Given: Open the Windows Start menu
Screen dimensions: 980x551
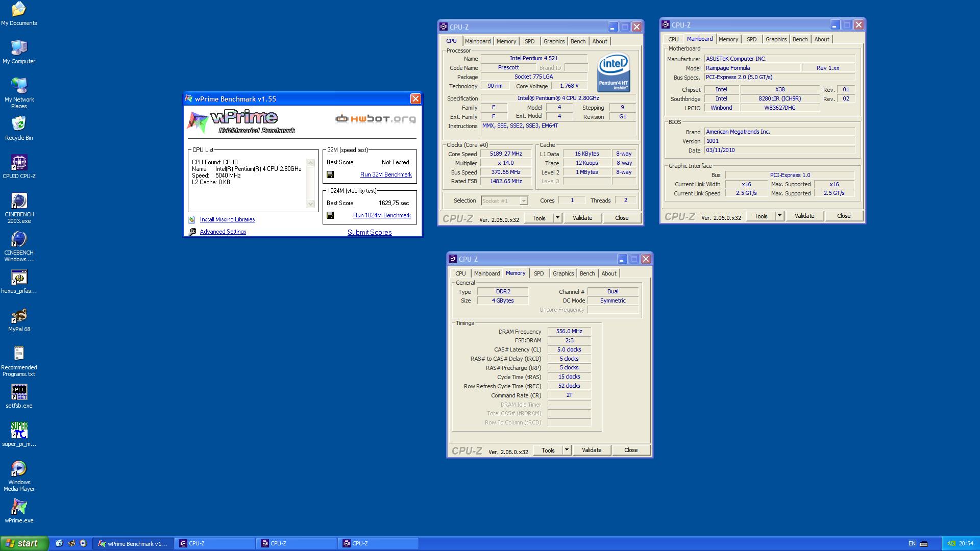Looking at the screenshot, I should [x=24, y=543].
